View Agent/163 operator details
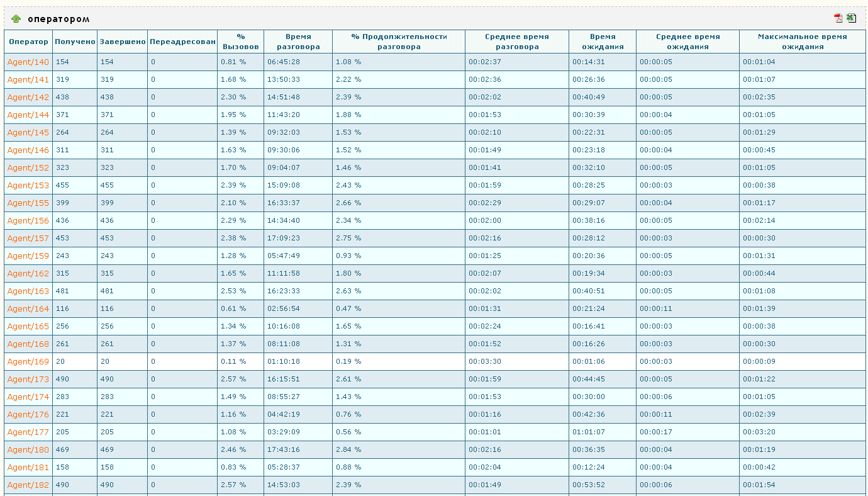 click(x=28, y=291)
